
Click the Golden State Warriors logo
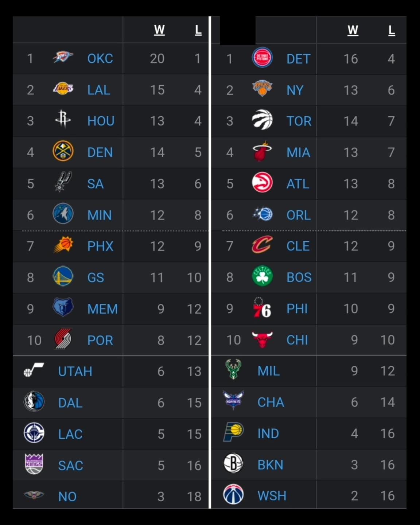tap(63, 276)
